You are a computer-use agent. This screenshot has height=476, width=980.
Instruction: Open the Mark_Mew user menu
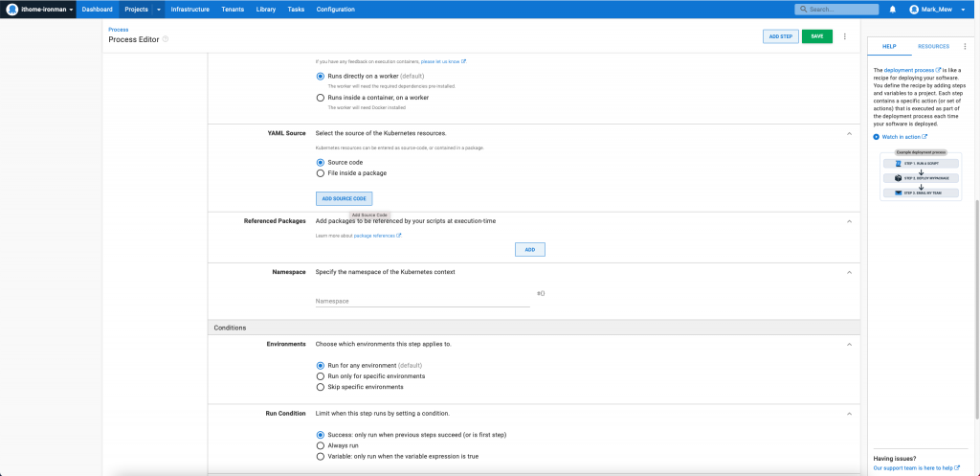pyautogui.click(x=936, y=10)
